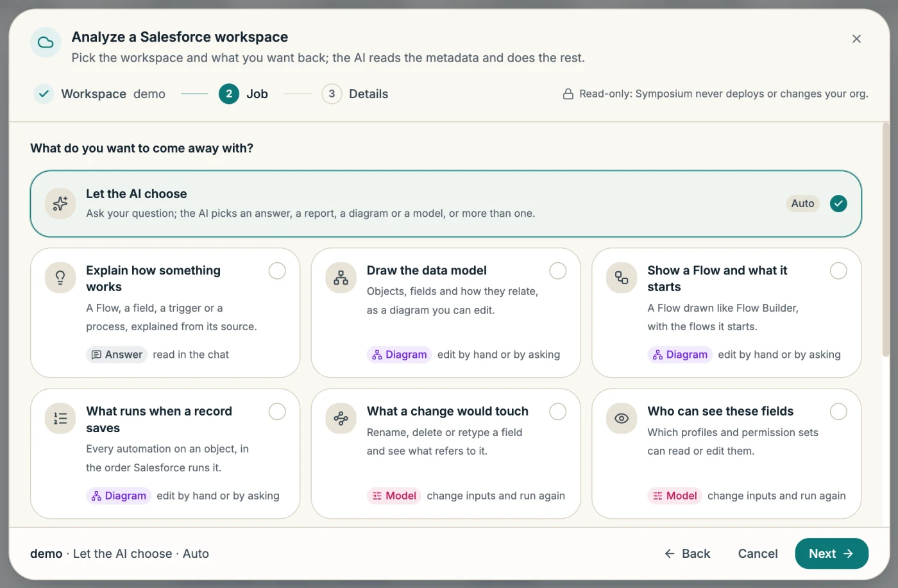Click the Diagram tag on Show a Flow card
Image resolution: width=898 pixels, height=588 pixels.
click(x=680, y=355)
